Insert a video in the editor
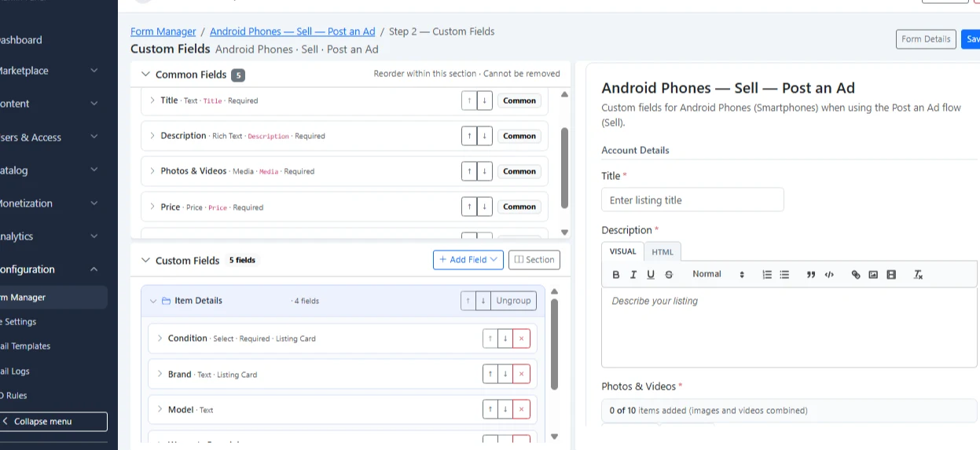The height and width of the screenshot is (450, 980). coord(890,275)
